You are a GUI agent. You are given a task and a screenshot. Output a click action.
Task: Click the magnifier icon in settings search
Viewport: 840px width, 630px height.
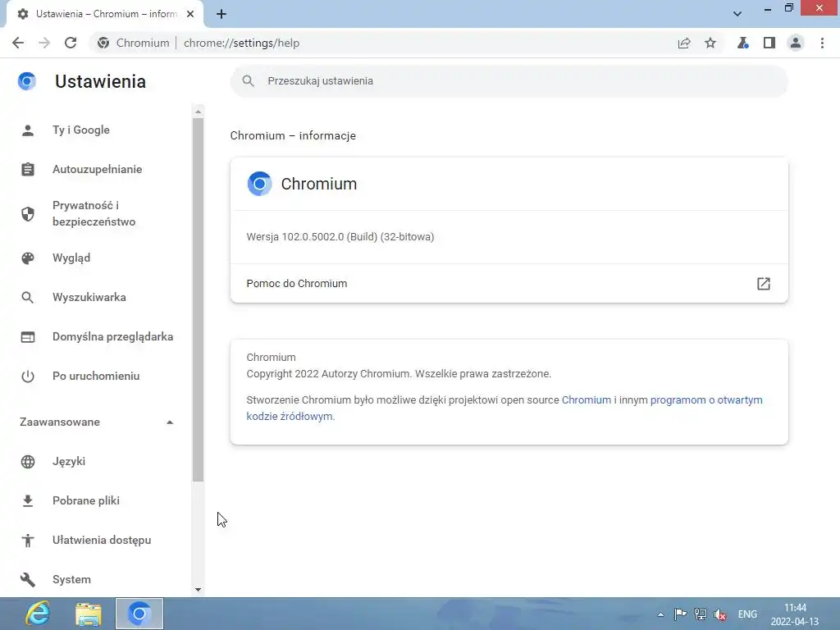click(x=248, y=81)
